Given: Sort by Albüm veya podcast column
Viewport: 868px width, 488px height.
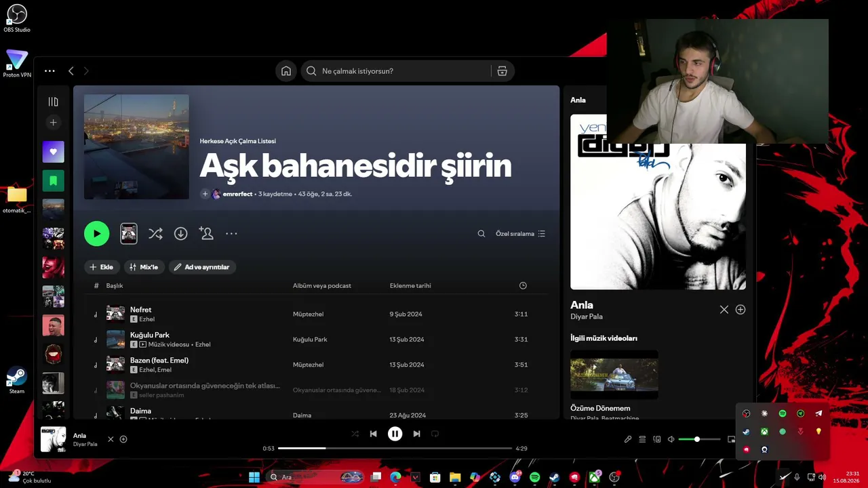Looking at the screenshot, I should [x=322, y=286].
